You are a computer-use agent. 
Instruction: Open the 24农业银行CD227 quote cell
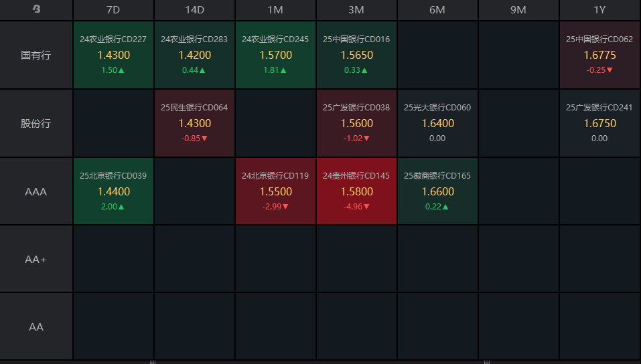tap(113, 55)
